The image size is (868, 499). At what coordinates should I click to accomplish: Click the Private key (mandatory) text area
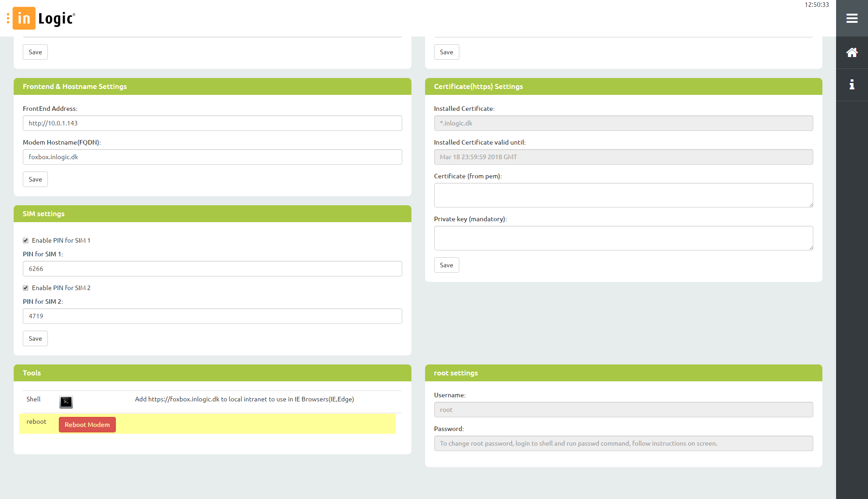(623, 238)
